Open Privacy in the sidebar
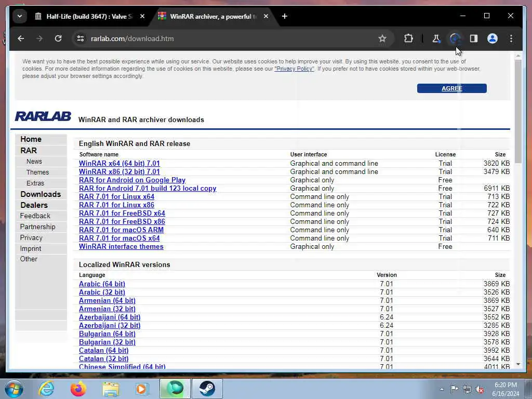Screen dimensions: 532x399 click(x=31, y=237)
